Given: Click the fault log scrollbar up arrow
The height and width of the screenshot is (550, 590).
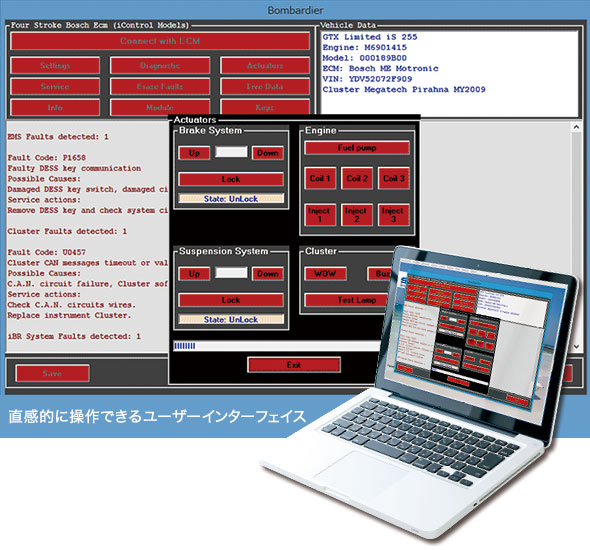Looking at the screenshot, I should tap(576, 127).
